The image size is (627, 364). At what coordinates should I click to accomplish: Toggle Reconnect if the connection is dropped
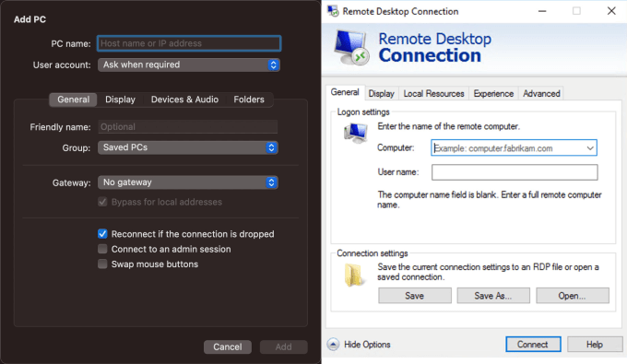[102, 234]
